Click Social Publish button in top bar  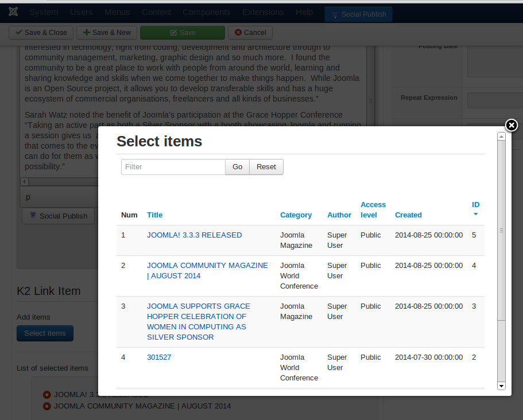pyautogui.click(x=358, y=14)
